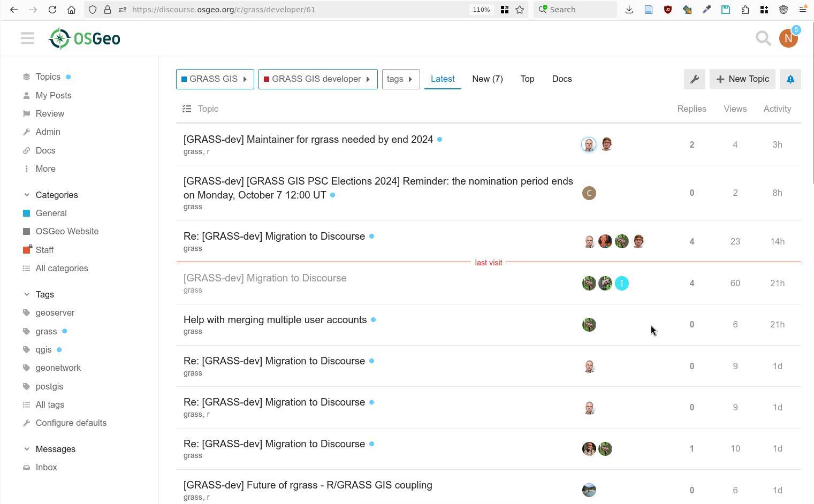Click the notification bell button
This screenshot has height=504, width=814.
tap(790, 79)
